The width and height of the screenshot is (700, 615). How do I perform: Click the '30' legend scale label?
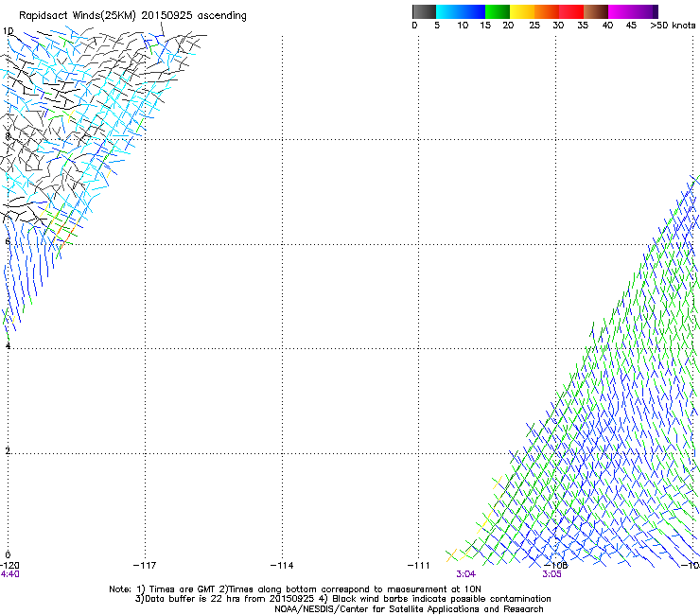point(558,26)
